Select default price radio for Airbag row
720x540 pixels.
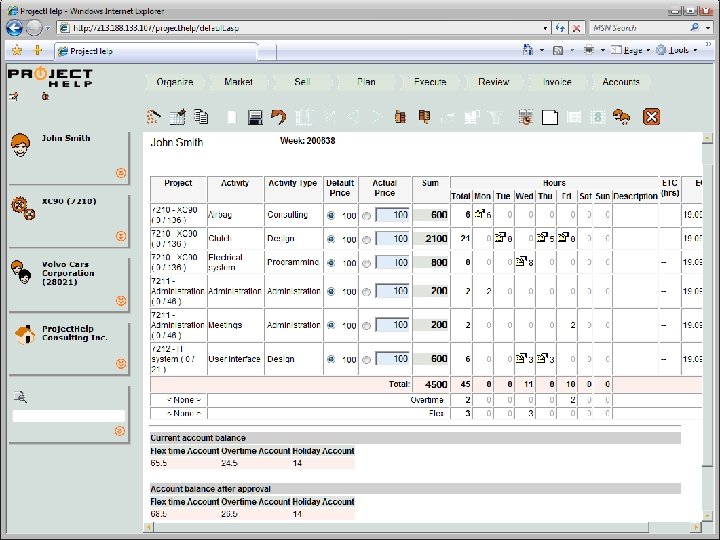pyautogui.click(x=331, y=215)
